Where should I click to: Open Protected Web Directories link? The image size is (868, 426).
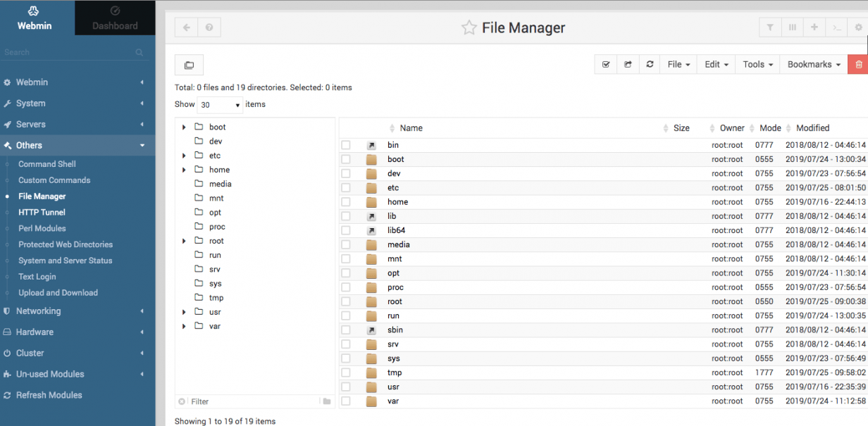pyautogui.click(x=66, y=244)
